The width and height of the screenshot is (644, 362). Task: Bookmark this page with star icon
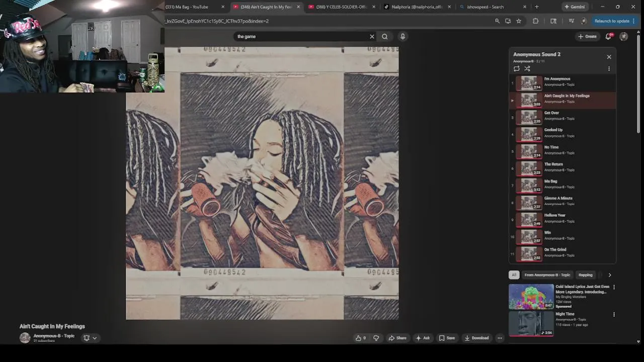click(519, 21)
